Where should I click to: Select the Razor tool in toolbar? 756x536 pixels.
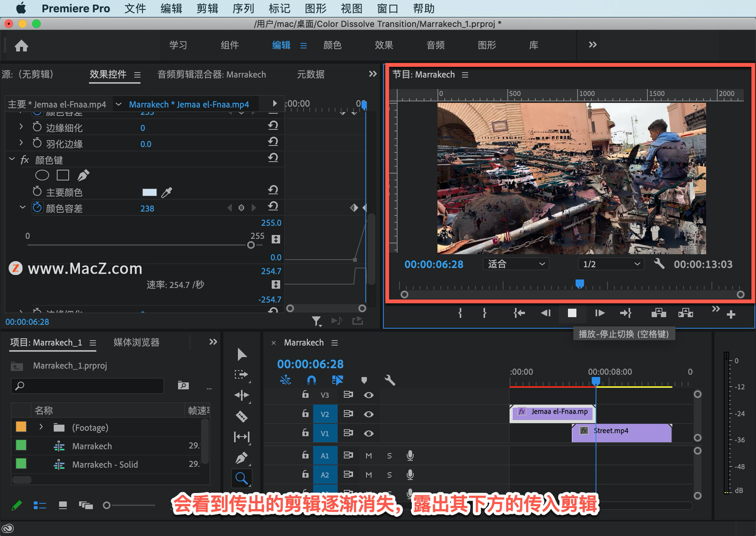(241, 416)
